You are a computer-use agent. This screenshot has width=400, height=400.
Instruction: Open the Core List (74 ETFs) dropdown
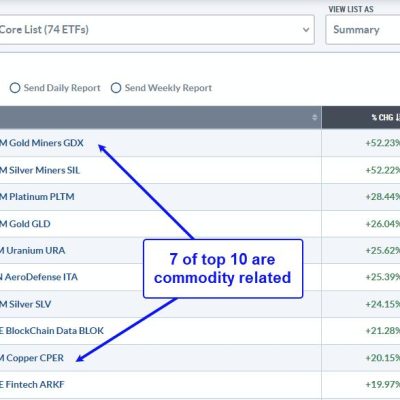[157, 30]
